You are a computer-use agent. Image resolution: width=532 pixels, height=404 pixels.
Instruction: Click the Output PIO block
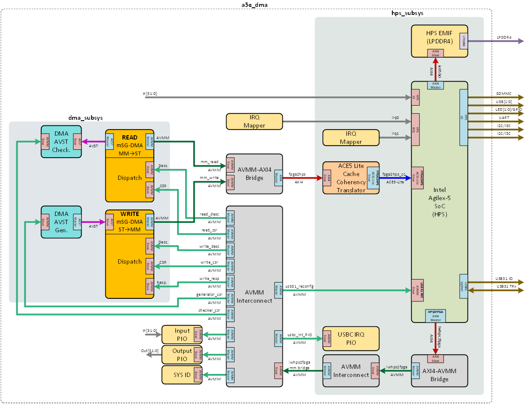(182, 355)
